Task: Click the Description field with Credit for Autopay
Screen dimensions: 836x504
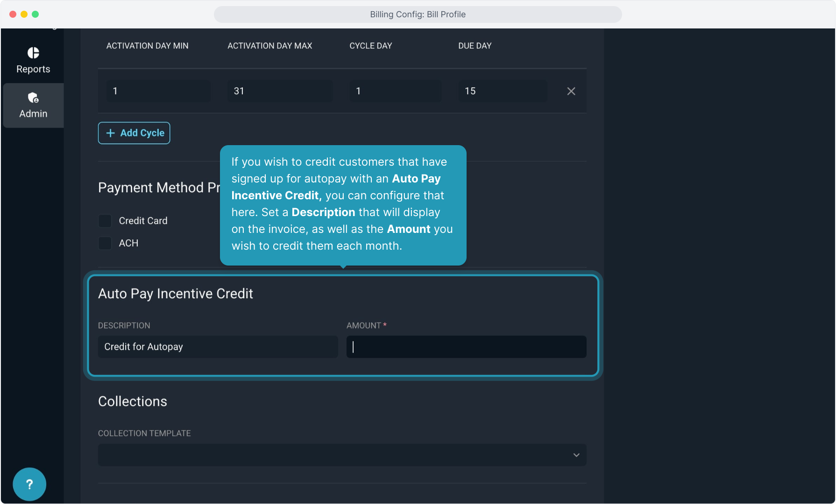Action: tap(218, 347)
